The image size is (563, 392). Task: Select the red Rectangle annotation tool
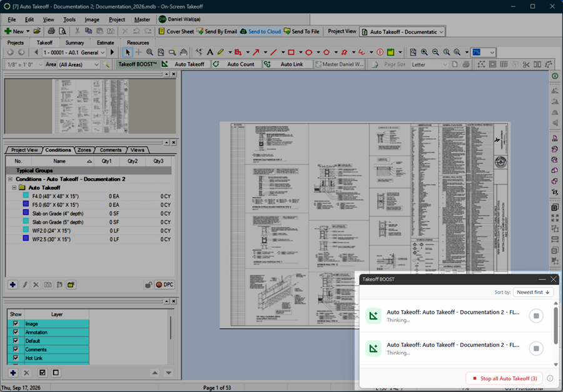click(291, 53)
